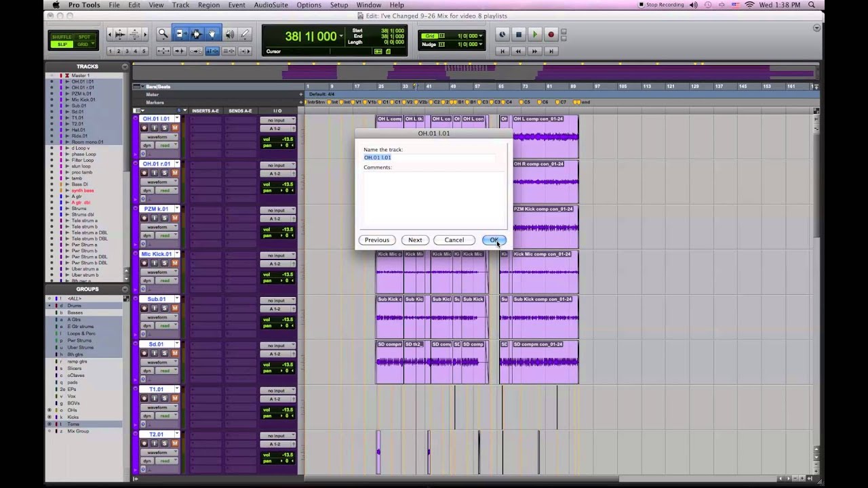Click Return to Zero transport button
This screenshot has height=488, width=868.
click(502, 51)
